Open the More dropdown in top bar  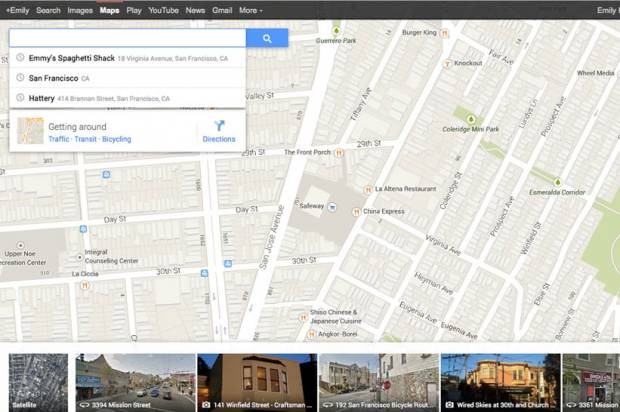tap(251, 11)
